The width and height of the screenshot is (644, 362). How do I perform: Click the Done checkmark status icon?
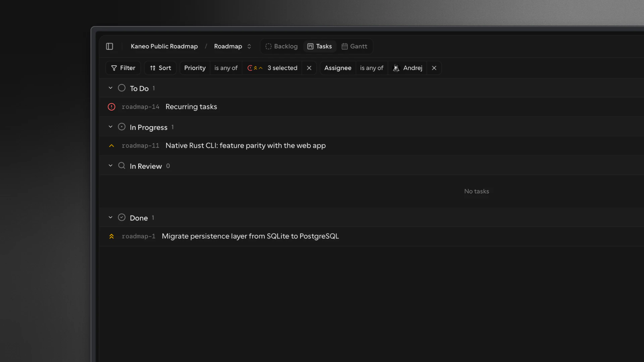pyautogui.click(x=121, y=217)
